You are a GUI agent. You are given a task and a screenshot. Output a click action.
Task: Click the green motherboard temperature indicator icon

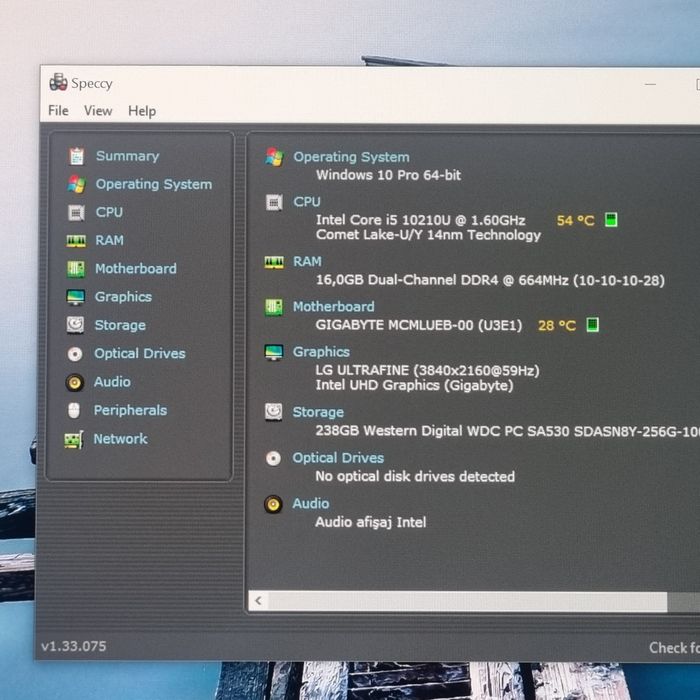point(592,325)
